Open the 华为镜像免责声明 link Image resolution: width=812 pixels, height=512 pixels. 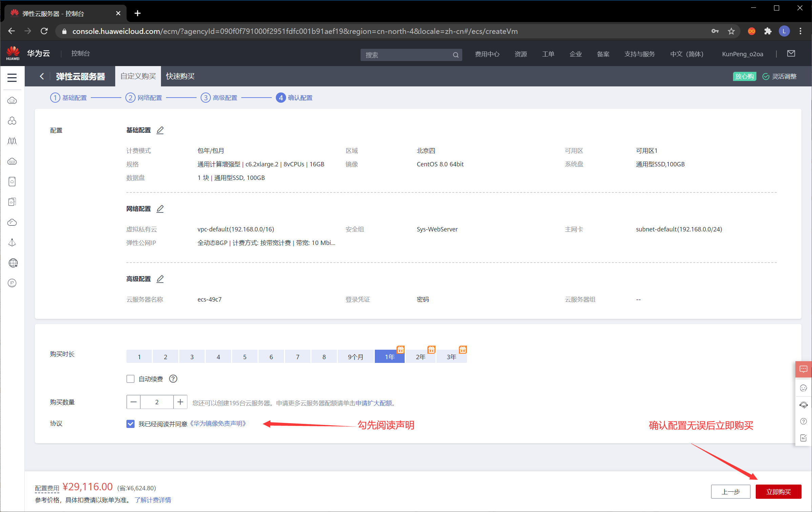coord(217,424)
